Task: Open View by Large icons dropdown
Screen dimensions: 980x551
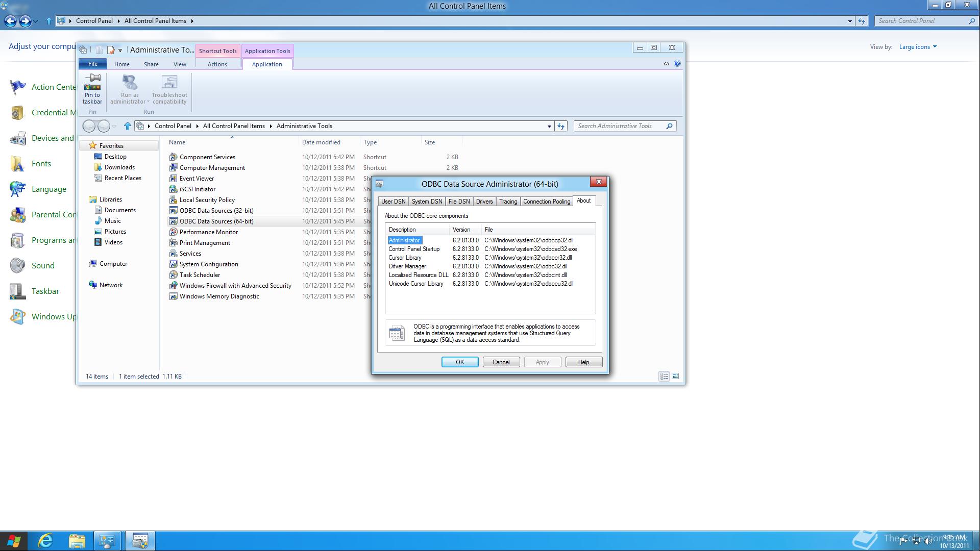Action: 918,47
